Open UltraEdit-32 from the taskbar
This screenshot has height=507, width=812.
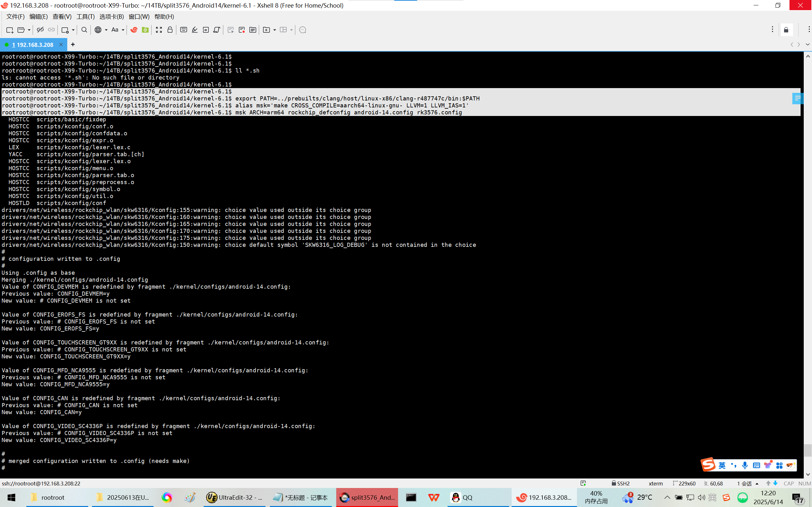coord(234,497)
